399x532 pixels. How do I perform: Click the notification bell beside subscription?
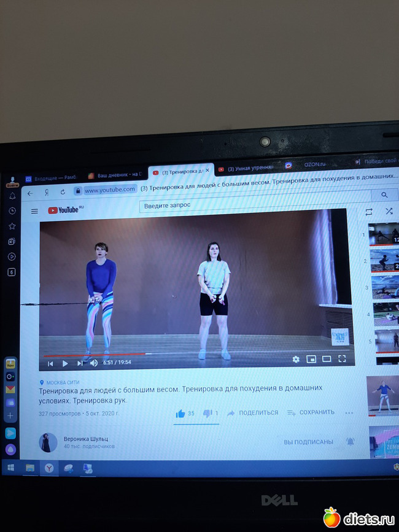click(x=350, y=441)
